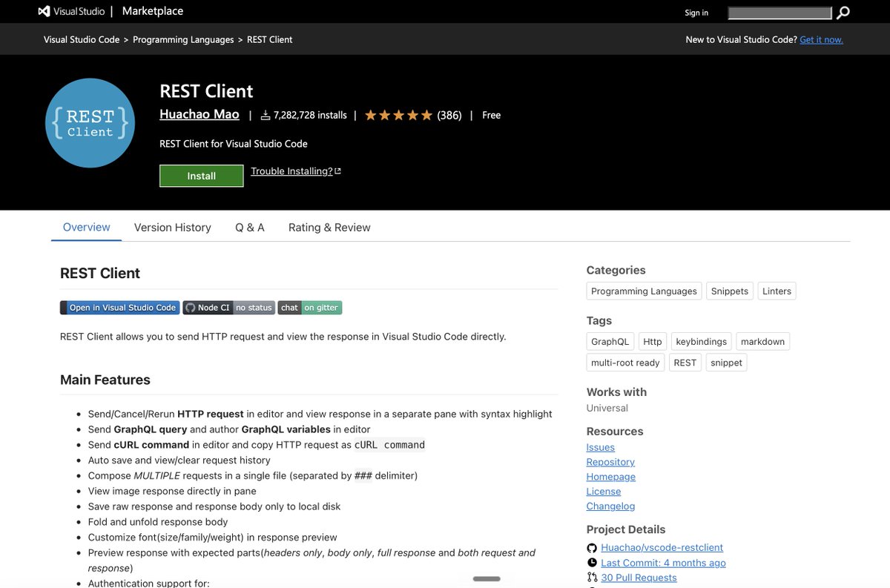Select the Snippets category tag
The width and height of the screenshot is (890, 588).
[730, 291]
